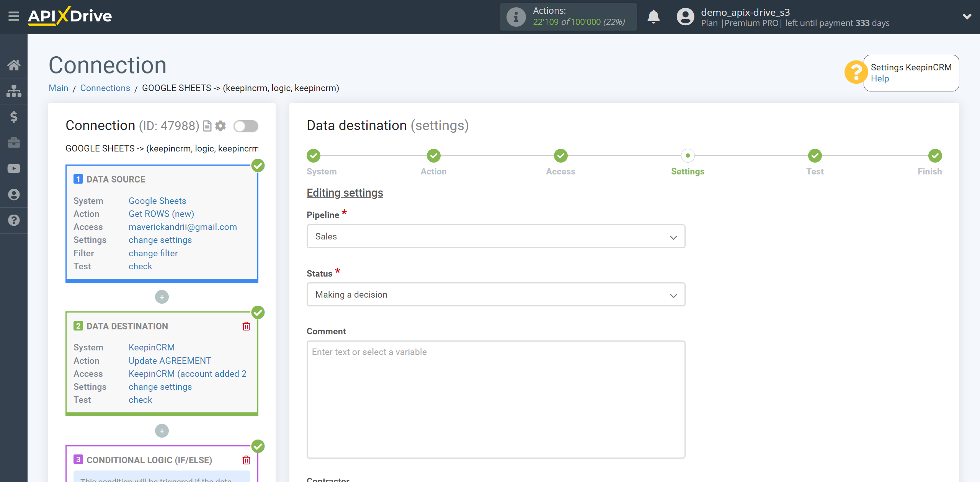Open the video tutorials icon in sidebar
This screenshot has height=482, width=980.
14,168
